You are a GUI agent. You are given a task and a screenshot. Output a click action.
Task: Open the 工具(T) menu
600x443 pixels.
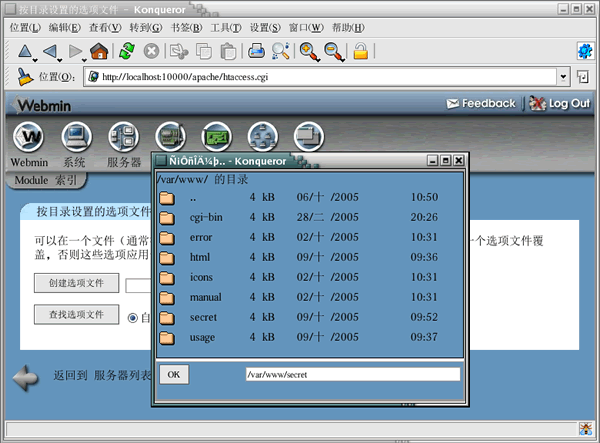coord(226,28)
